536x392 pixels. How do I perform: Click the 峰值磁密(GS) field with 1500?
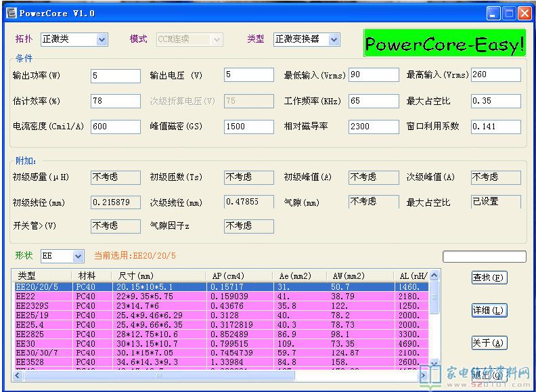point(249,127)
